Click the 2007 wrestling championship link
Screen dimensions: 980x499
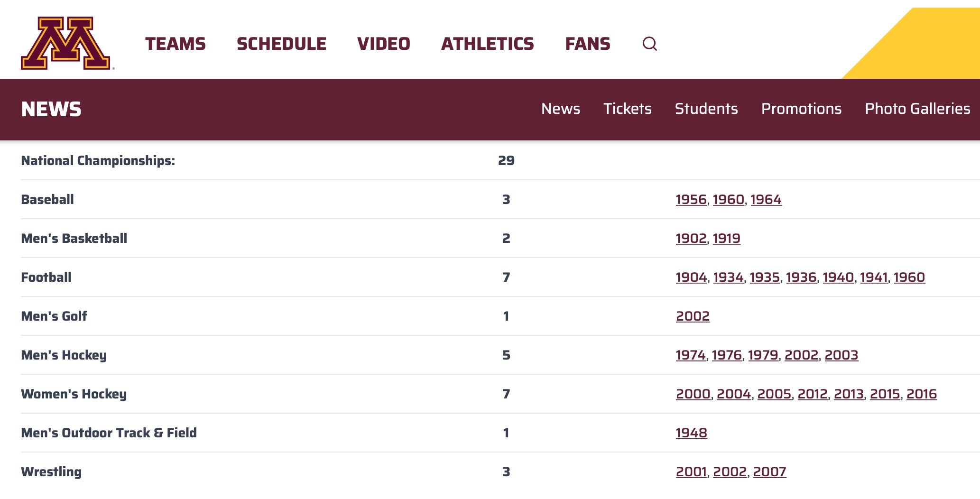769,472
